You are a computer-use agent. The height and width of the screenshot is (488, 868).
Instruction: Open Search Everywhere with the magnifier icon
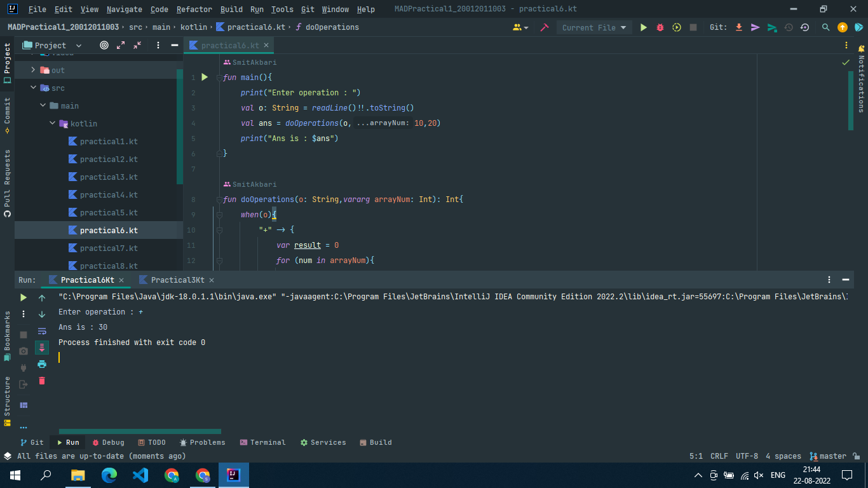[826, 27]
